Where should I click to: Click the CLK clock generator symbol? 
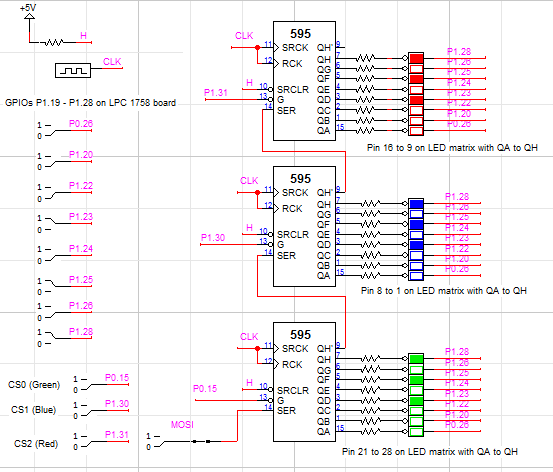click(73, 71)
